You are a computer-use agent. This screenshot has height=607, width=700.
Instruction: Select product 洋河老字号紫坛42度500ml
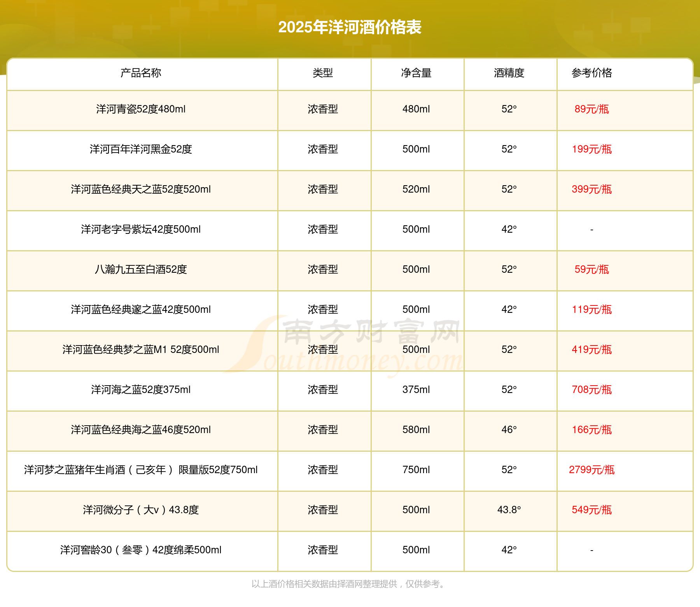tap(141, 229)
